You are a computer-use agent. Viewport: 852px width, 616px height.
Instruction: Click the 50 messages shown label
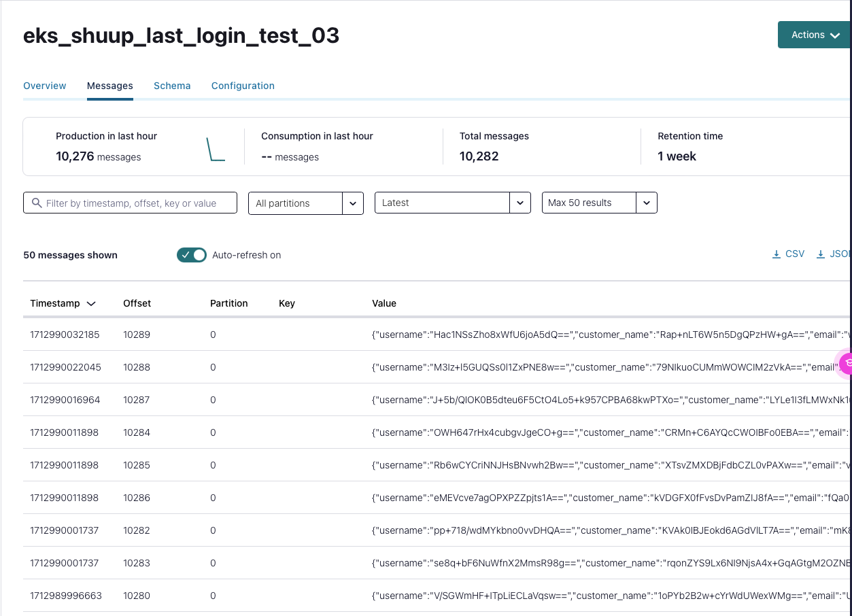pos(70,255)
